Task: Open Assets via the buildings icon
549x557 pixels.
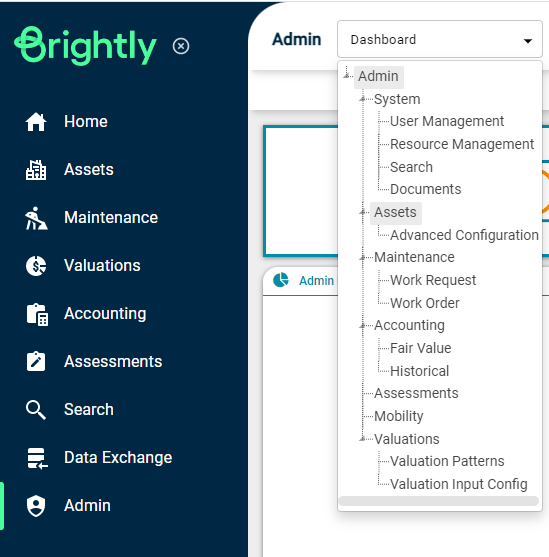Action: click(x=36, y=170)
